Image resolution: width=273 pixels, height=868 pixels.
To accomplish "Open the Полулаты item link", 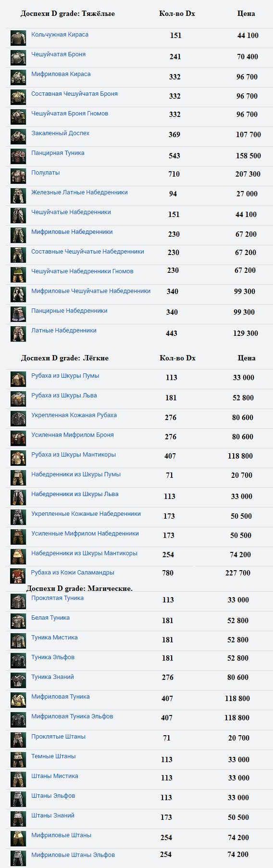I will point(46,173).
